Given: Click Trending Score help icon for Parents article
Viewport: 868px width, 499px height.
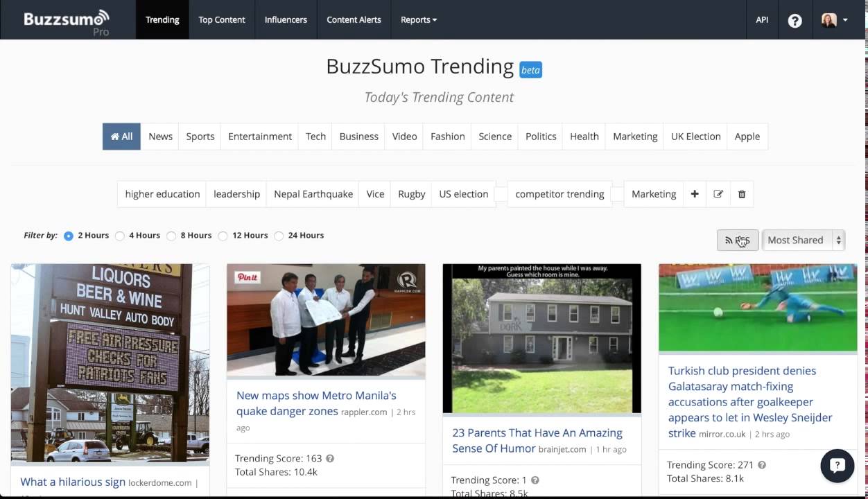Looking at the screenshot, I should coord(535,480).
